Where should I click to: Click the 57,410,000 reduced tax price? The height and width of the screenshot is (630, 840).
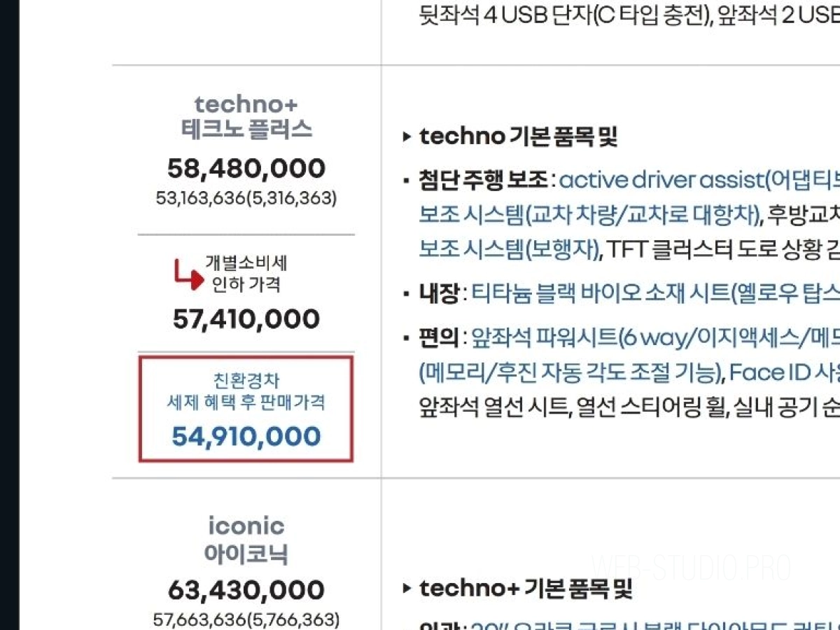point(246,319)
